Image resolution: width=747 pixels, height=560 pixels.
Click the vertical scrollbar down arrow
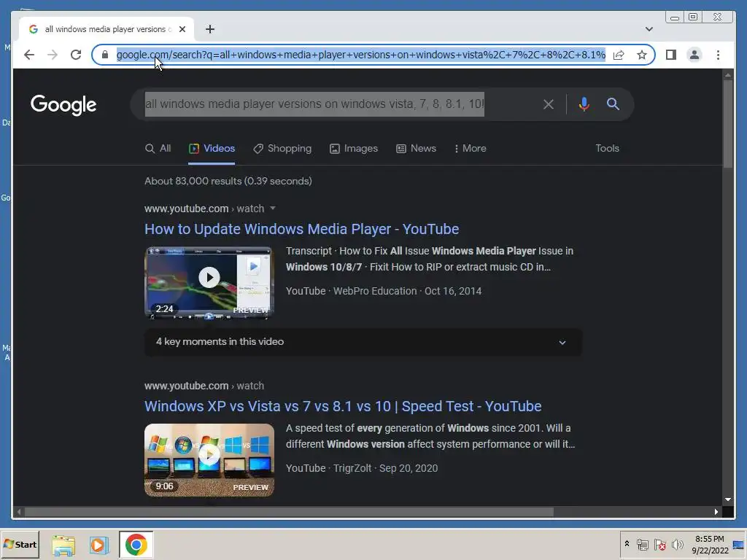coord(728,499)
